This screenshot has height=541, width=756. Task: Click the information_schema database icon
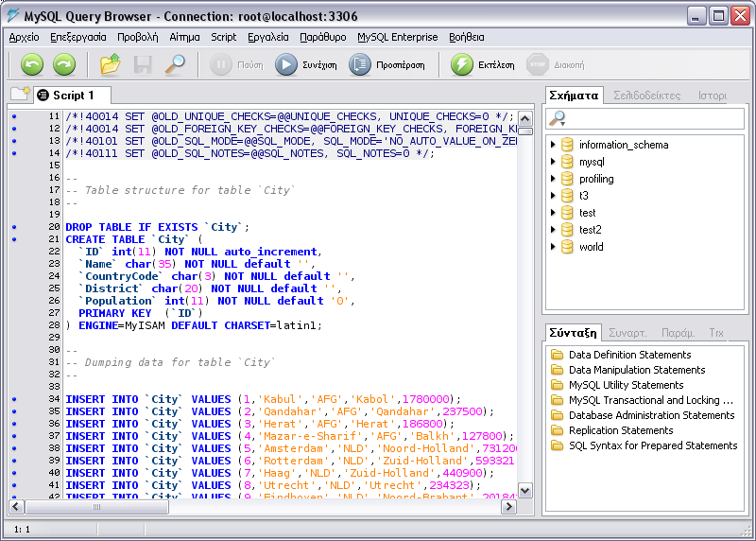click(x=567, y=145)
